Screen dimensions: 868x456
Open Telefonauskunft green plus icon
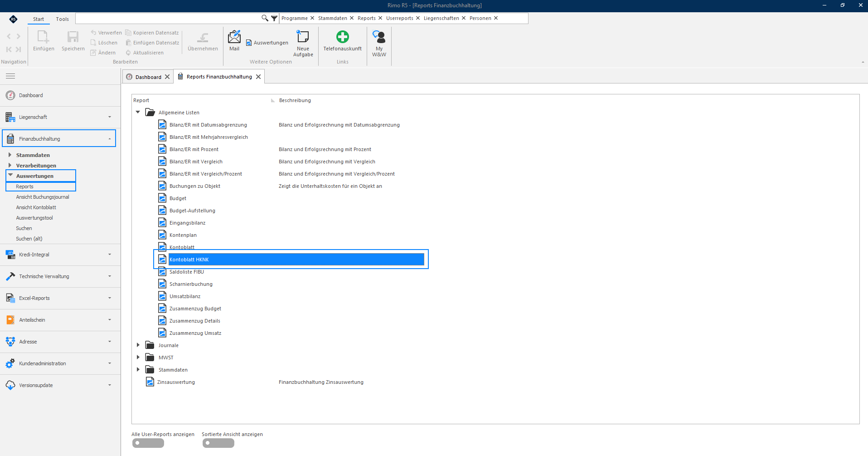click(x=342, y=37)
